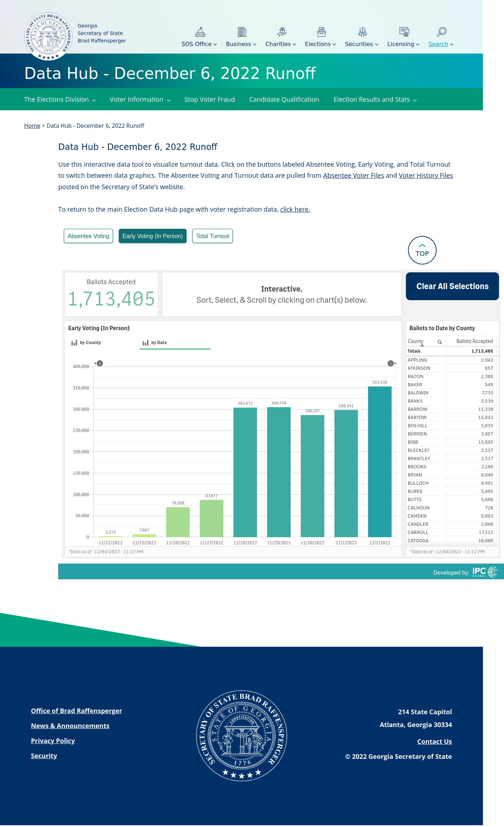Viewport: 504px width, 827px height.
Task: Select the CAMDEN county row
Action: 452,516
